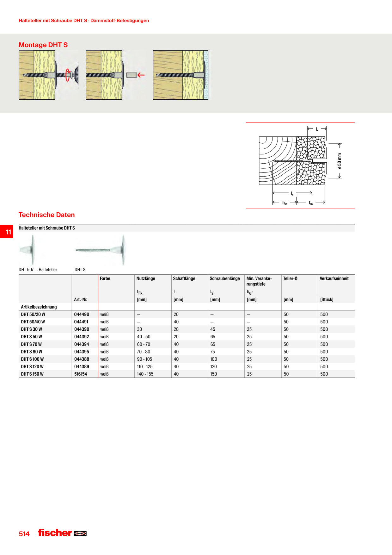Click the row name 'DHT S 120 W'
The height and width of the screenshot is (555, 392).
click(32, 366)
